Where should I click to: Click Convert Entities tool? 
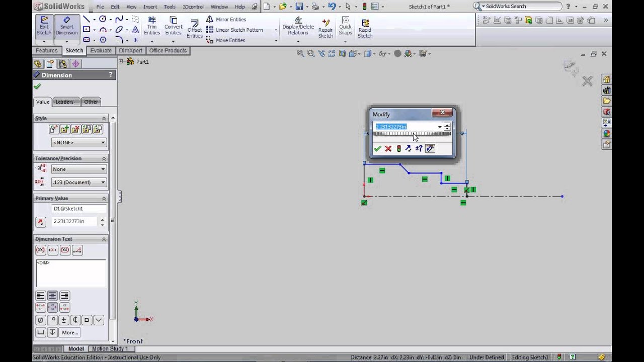pyautogui.click(x=174, y=26)
